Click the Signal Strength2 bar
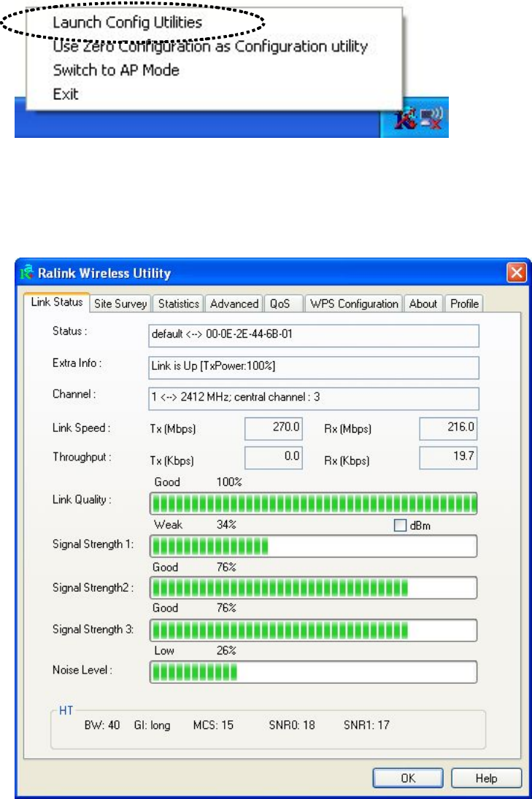This screenshot has height=799, width=532. point(313,587)
